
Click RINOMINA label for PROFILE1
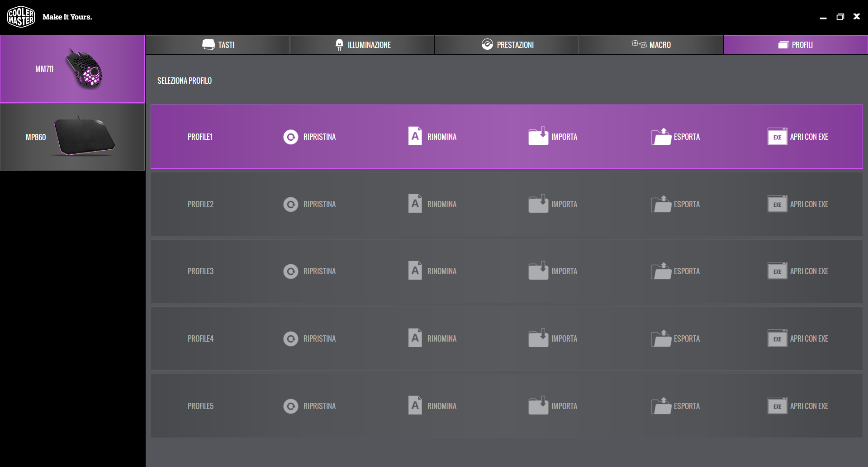442,137
